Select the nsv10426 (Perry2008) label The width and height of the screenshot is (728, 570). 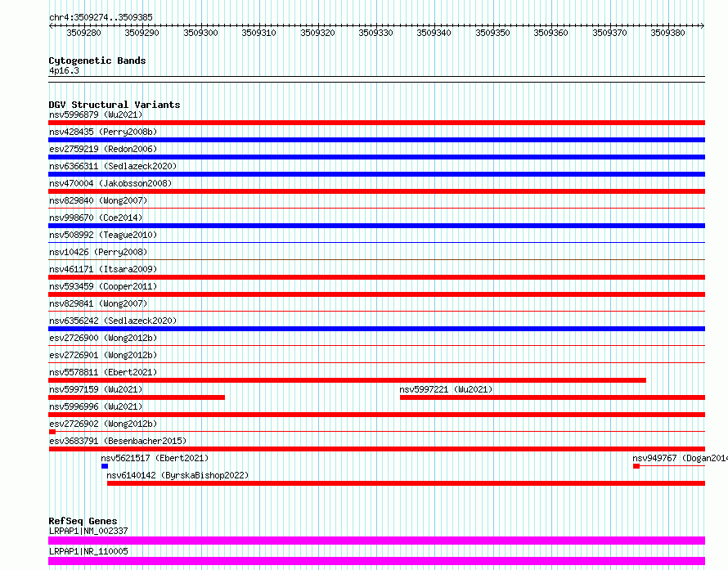98,252
